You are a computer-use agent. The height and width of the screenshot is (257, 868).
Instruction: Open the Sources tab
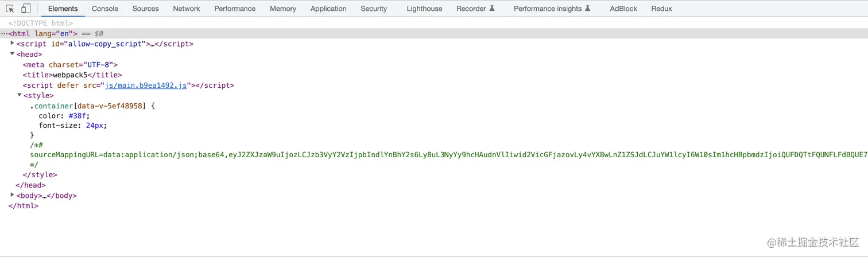[145, 9]
